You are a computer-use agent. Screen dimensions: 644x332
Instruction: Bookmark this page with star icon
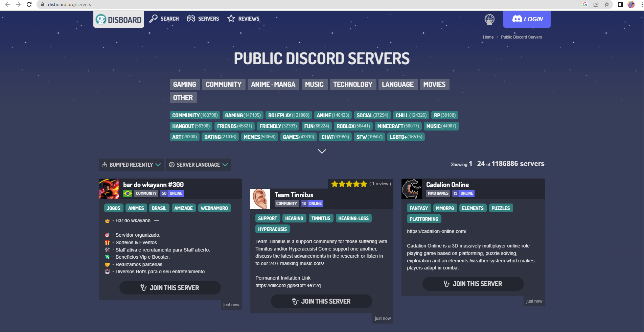coord(607,4)
